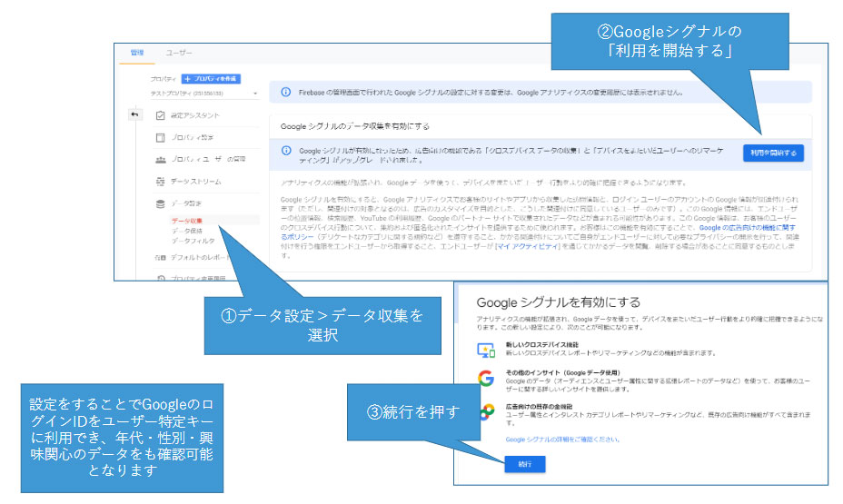Click the プロパティ label above the property dropdown
This screenshot has width=843, height=504.
tap(163, 79)
